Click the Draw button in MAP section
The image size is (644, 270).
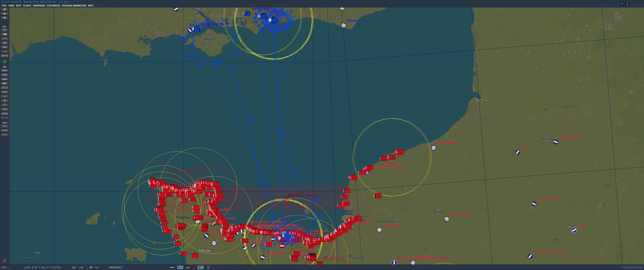coord(4,130)
